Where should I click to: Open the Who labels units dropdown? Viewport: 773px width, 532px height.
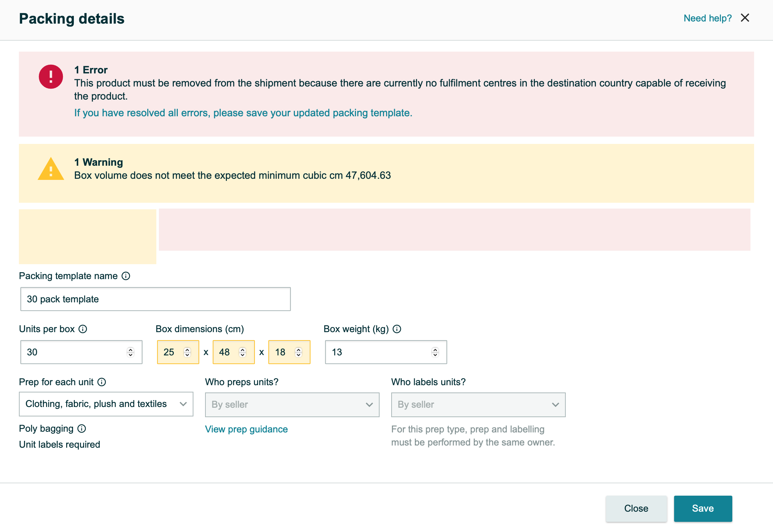[478, 405]
